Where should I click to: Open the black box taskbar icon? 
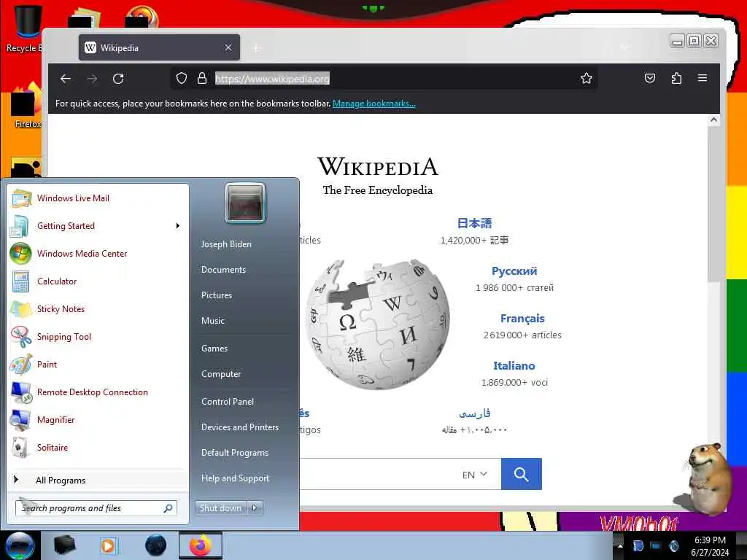(x=64, y=545)
